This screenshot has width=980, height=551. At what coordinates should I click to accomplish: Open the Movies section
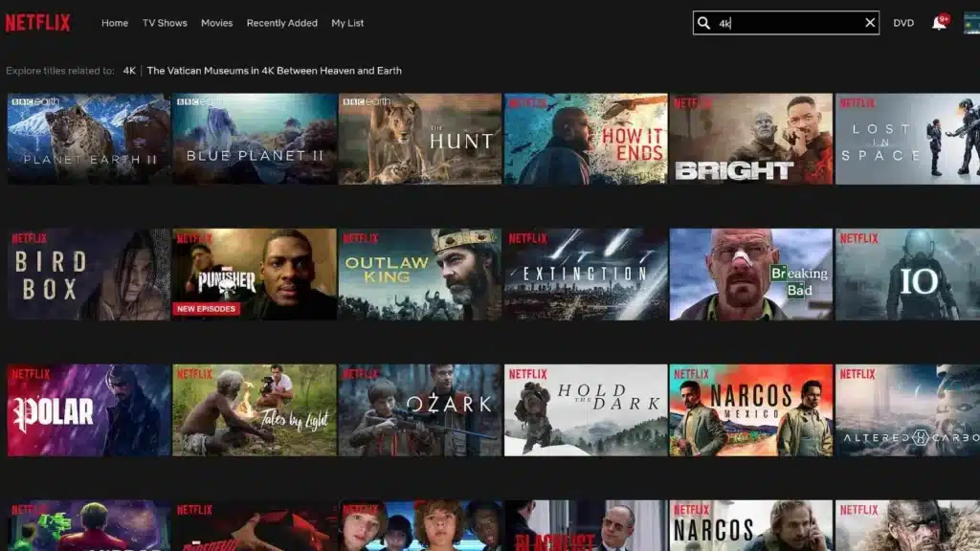coord(216,23)
